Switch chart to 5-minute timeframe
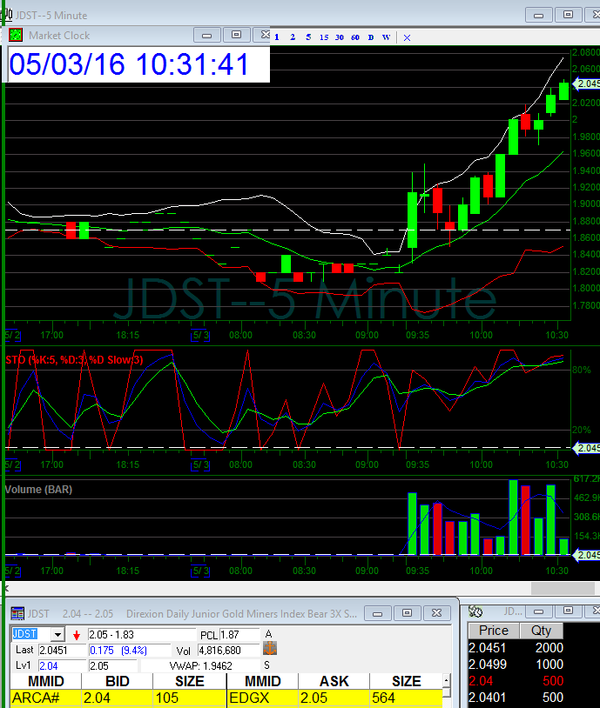This screenshot has height=708, width=600. click(x=308, y=37)
